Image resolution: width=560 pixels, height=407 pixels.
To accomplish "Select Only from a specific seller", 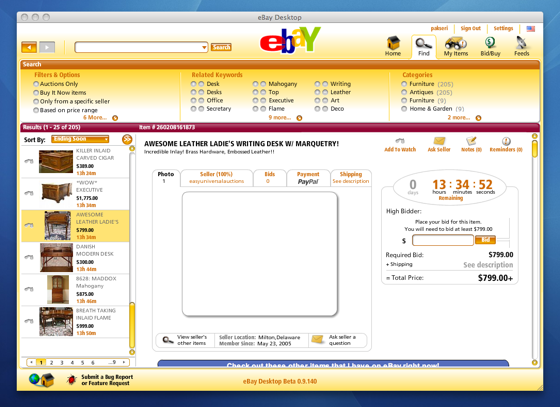I will tap(36, 101).
